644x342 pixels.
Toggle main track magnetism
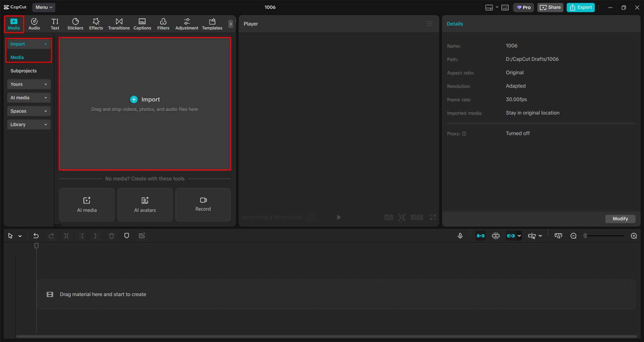pyautogui.click(x=480, y=236)
